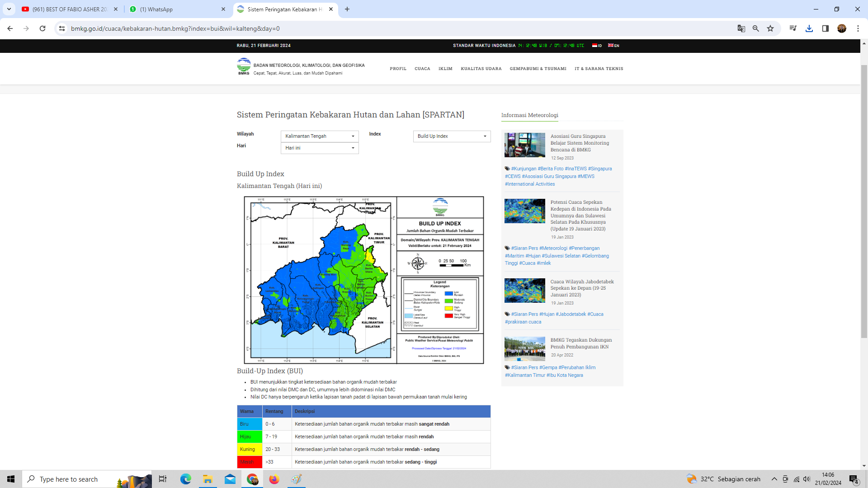868x488 pixels.
Task: Expand the Index dropdown Build Up Index
Action: (x=452, y=136)
